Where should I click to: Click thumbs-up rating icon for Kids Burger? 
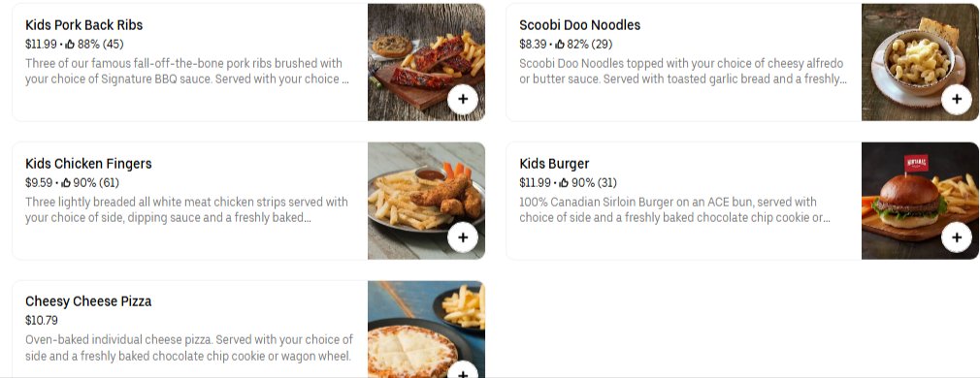pyautogui.click(x=564, y=183)
